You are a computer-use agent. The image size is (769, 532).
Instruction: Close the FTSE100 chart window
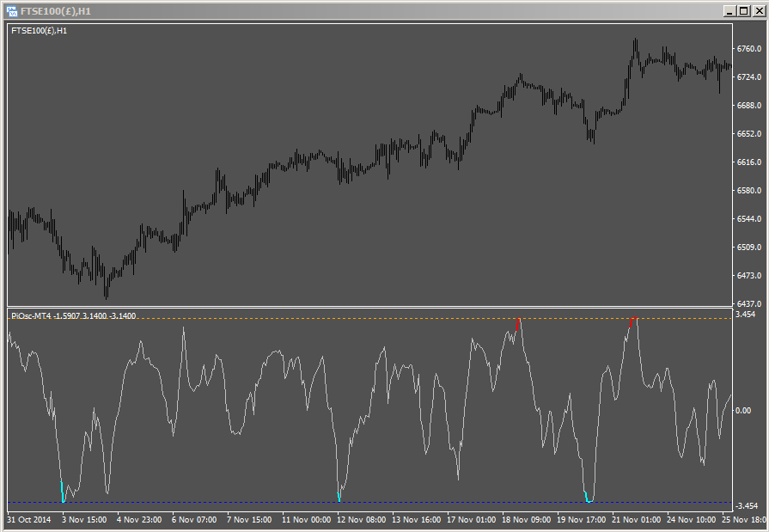(758, 10)
